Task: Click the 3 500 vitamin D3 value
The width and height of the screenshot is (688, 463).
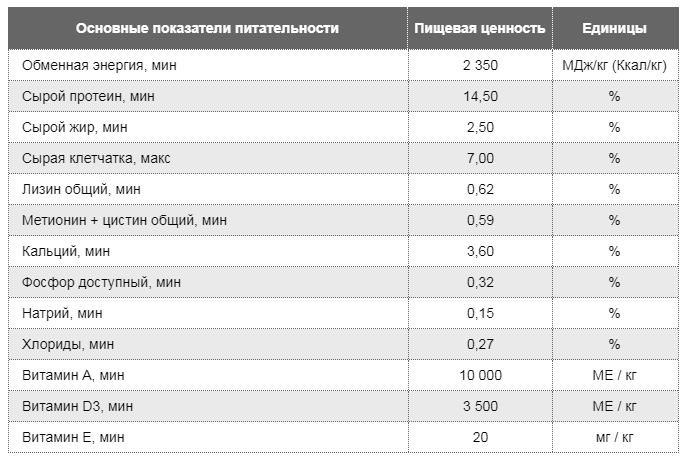Action: [480, 406]
